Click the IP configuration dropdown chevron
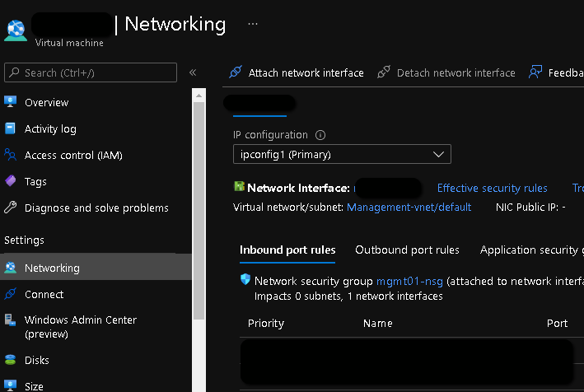584x392 pixels. [438, 154]
